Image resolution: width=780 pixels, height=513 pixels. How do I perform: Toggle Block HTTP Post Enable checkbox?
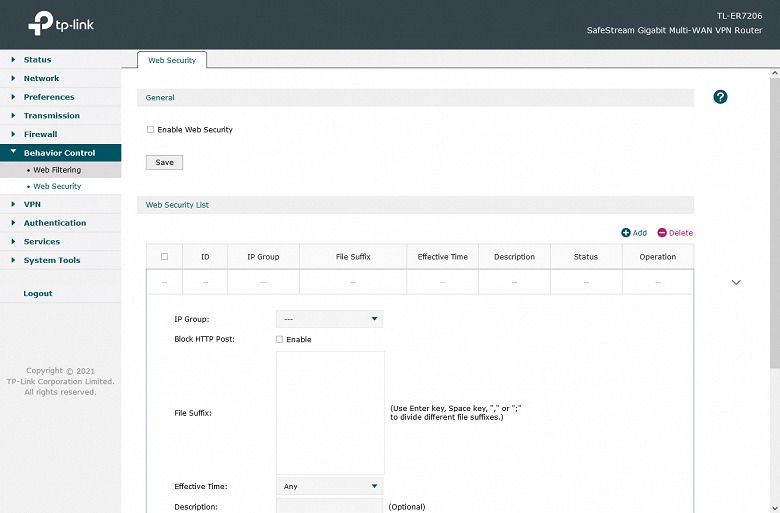pyautogui.click(x=280, y=340)
